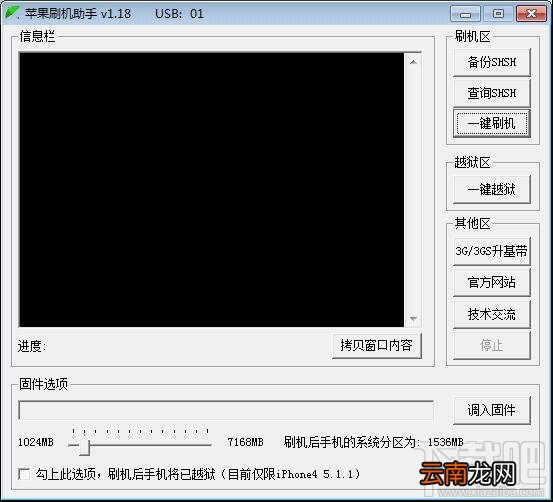Click the 3G/3GS升基带 button
553x502 pixels.
pos(492,251)
